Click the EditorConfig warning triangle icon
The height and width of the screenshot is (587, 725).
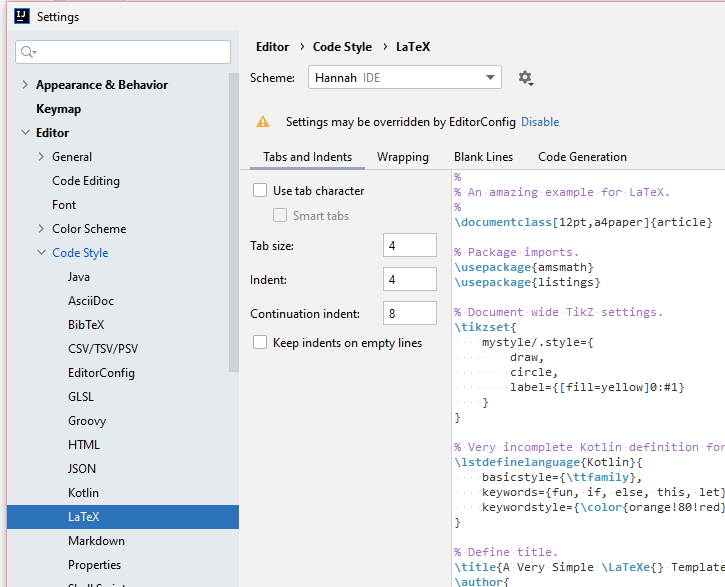point(263,122)
